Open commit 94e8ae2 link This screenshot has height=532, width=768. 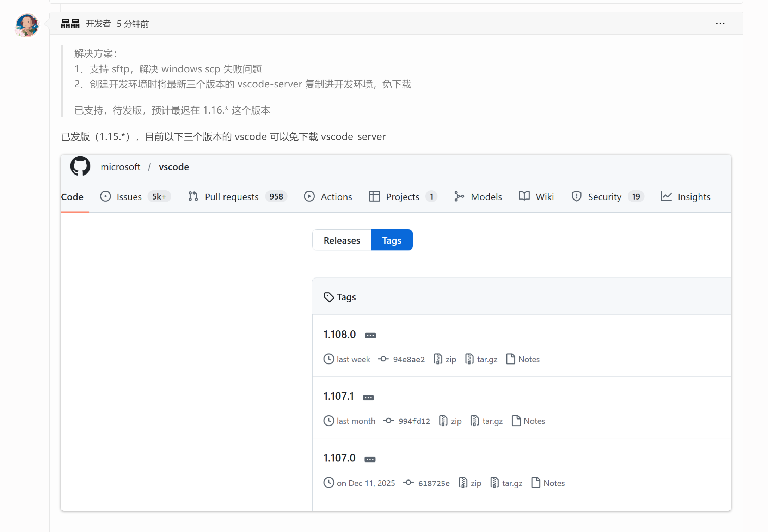tap(408, 359)
